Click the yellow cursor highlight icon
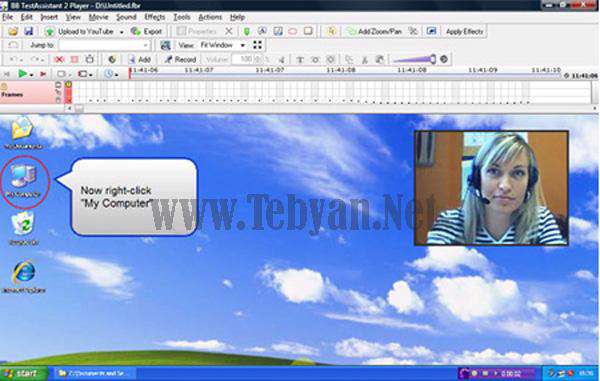The image size is (600, 381). 331,31
